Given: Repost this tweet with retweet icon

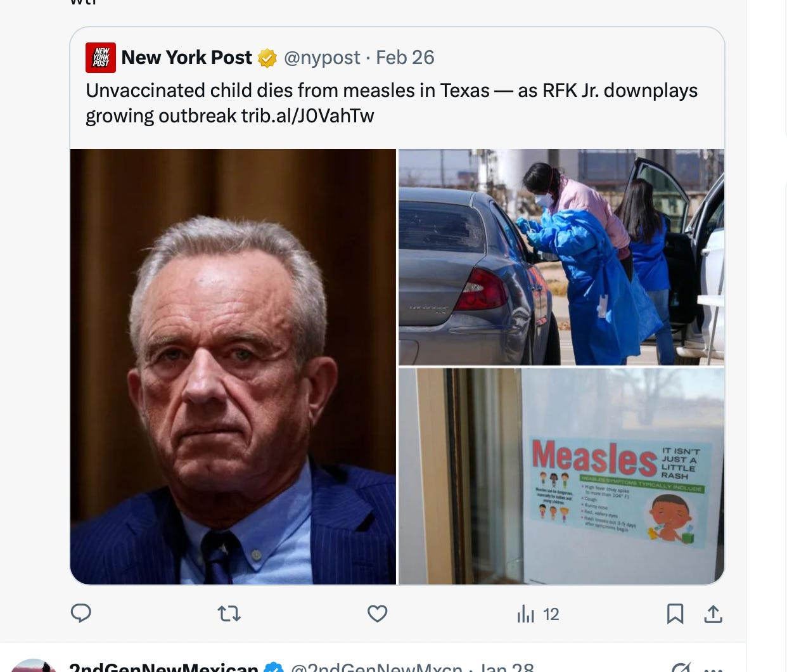Looking at the screenshot, I should coord(229,614).
